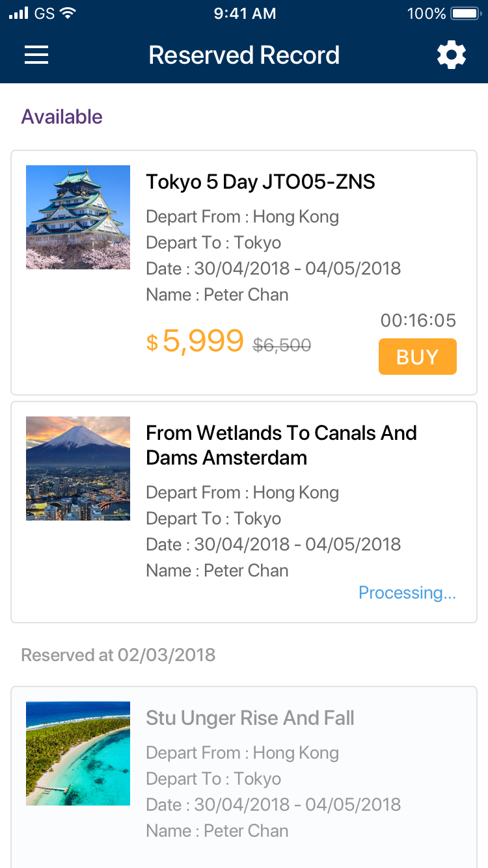Select From Wetlands To Canals title
Screen dimensions: 488x868
[281, 445]
